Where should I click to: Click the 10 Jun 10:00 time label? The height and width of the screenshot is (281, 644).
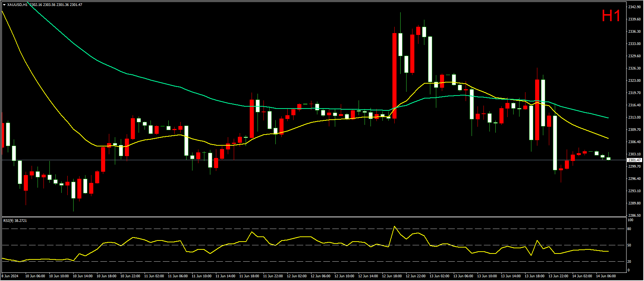click(x=59, y=276)
